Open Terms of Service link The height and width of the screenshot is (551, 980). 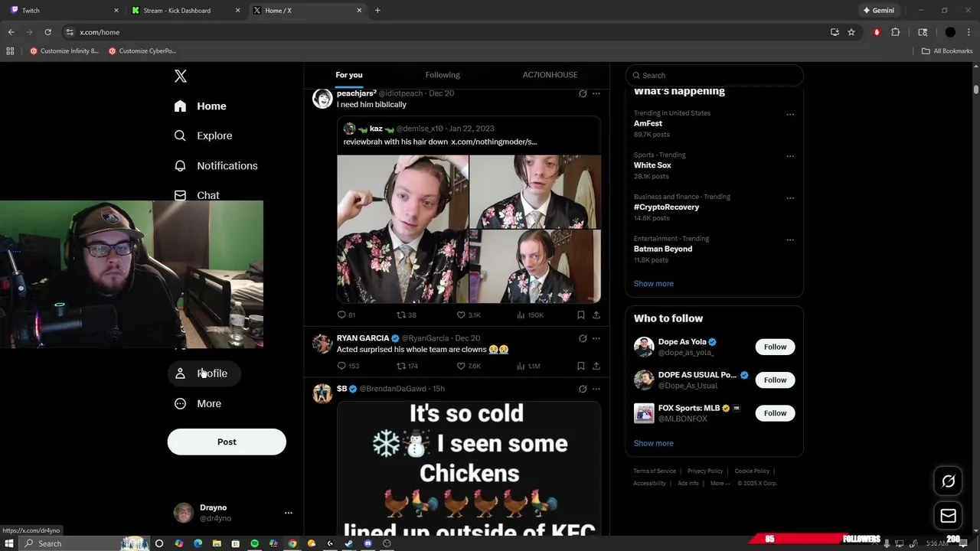(655, 471)
